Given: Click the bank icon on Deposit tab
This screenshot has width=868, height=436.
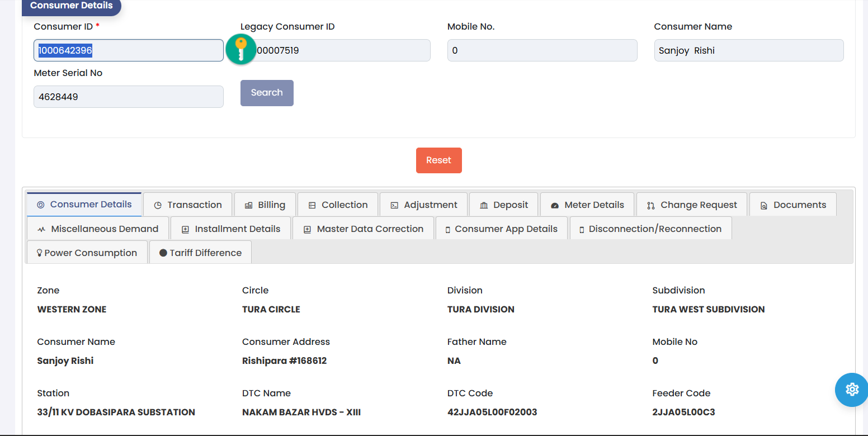Looking at the screenshot, I should (x=484, y=205).
